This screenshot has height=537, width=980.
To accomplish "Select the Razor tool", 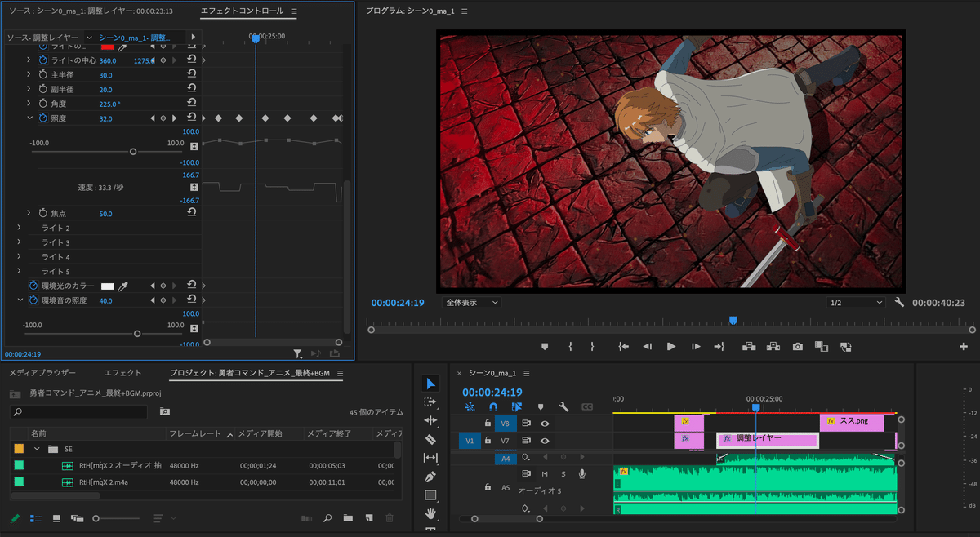I will click(x=431, y=439).
